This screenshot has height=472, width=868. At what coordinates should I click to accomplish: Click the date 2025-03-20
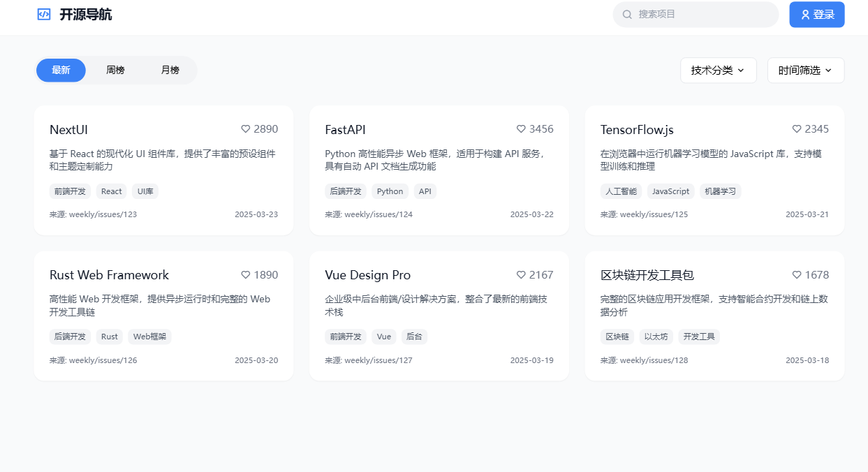coord(256,360)
